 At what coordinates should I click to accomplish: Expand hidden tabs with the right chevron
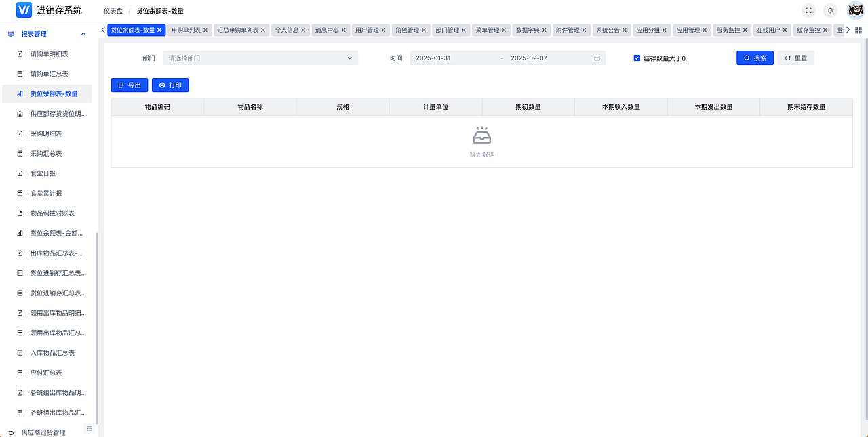coord(847,30)
